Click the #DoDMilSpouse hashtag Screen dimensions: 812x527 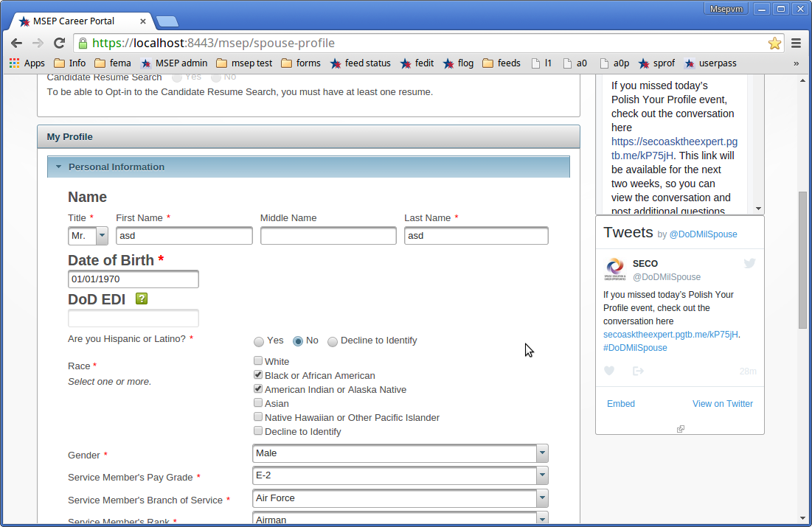[x=635, y=348]
